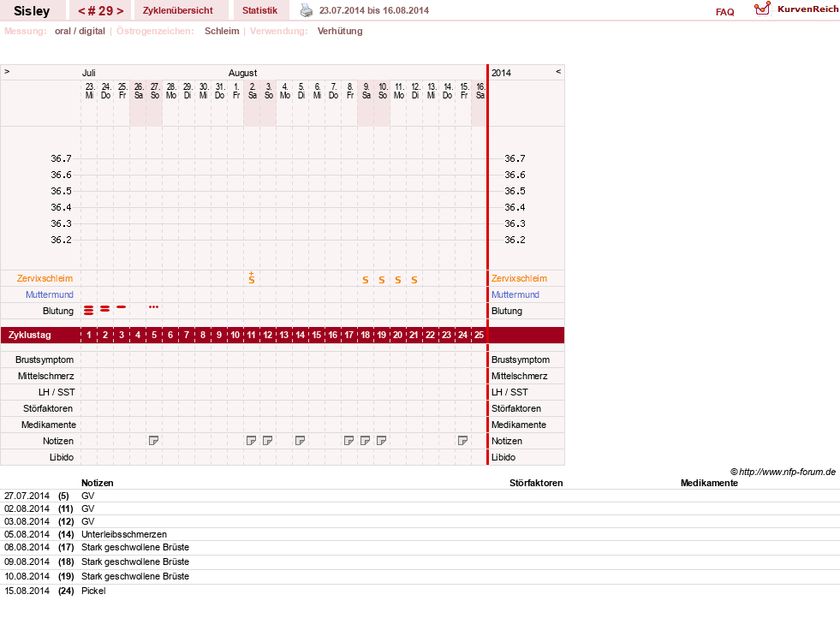Click the date range 23.07.2014 bis 16.08.2014
This screenshot has width=840, height=636.
coord(374,10)
